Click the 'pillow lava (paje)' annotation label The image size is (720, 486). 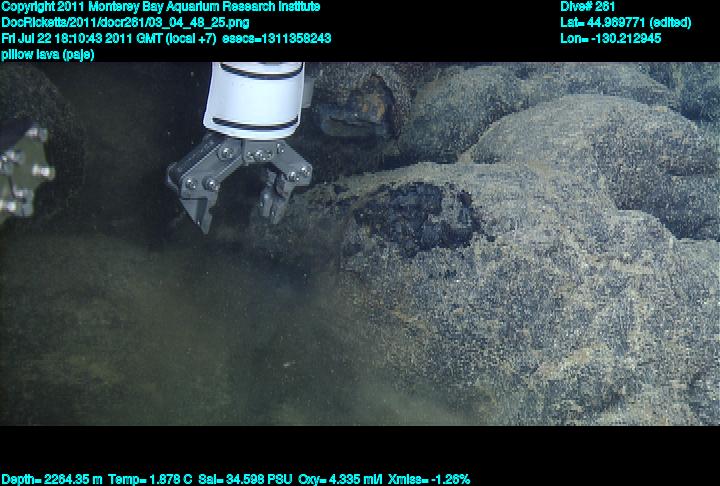coord(48,54)
